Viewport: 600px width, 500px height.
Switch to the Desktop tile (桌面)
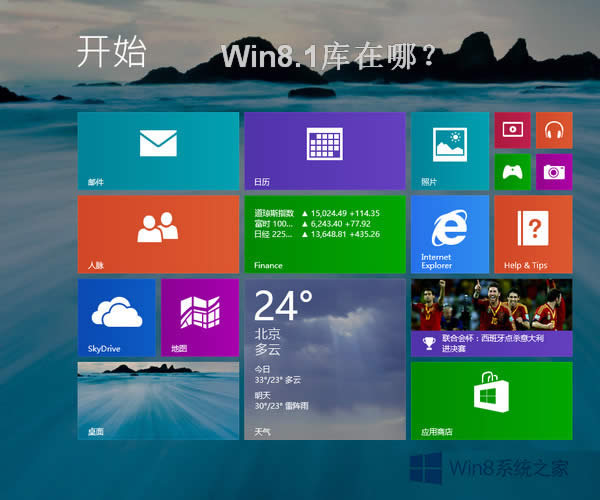coord(158,401)
